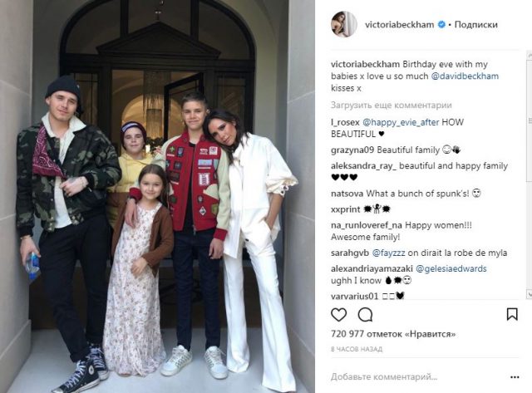Open the comment speech bubble icon
This screenshot has width=532, height=393.
coord(366,315)
